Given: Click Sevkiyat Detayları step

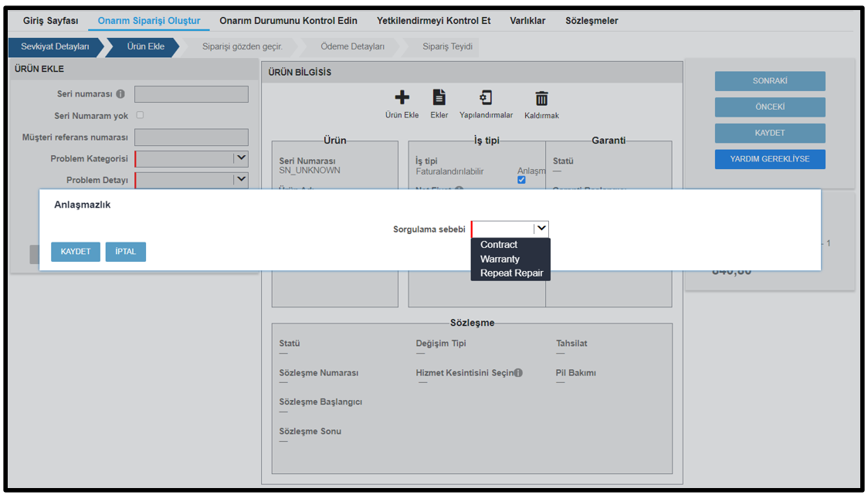Looking at the screenshot, I should click(56, 46).
